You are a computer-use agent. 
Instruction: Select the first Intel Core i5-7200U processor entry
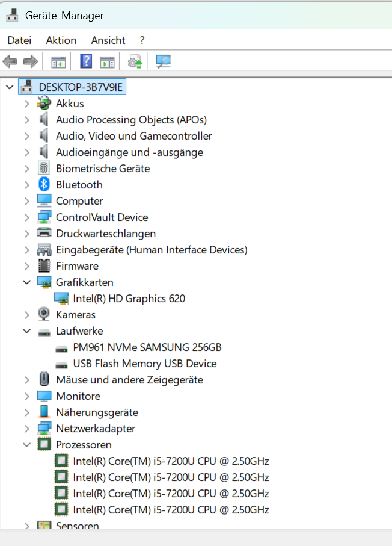(x=171, y=461)
